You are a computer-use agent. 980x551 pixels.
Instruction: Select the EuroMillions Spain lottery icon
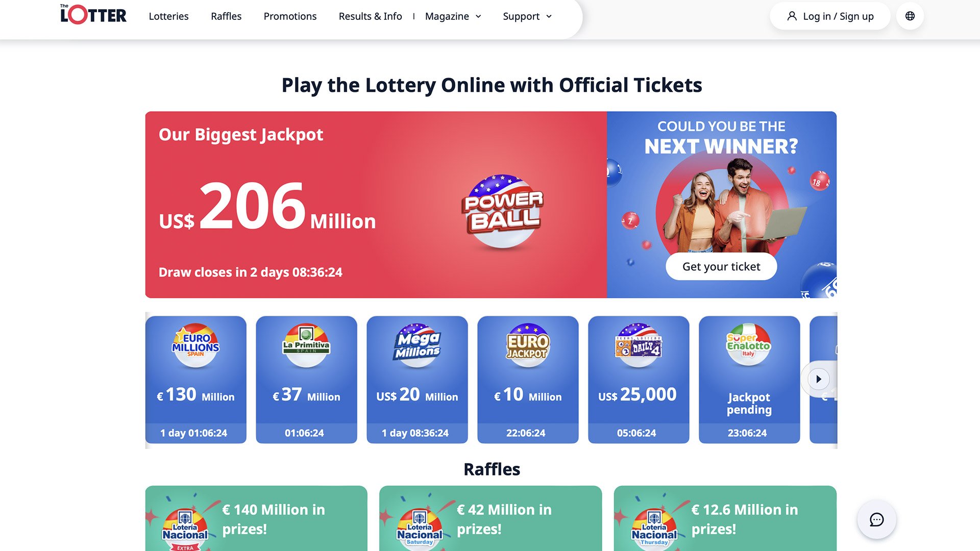pyautogui.click(x=196, y=345)
